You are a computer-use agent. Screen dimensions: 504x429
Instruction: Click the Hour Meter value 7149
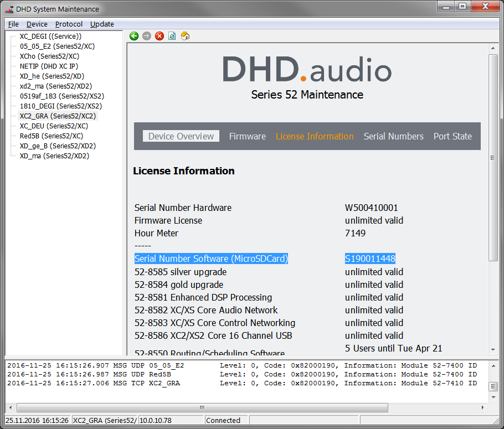[x=355, y=233]
